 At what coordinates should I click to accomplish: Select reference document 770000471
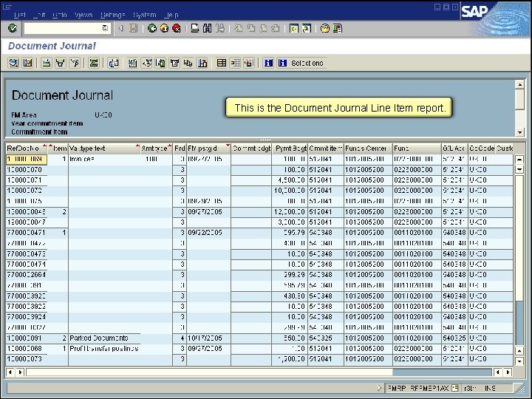pyautogui.click(x=27, y=233)
